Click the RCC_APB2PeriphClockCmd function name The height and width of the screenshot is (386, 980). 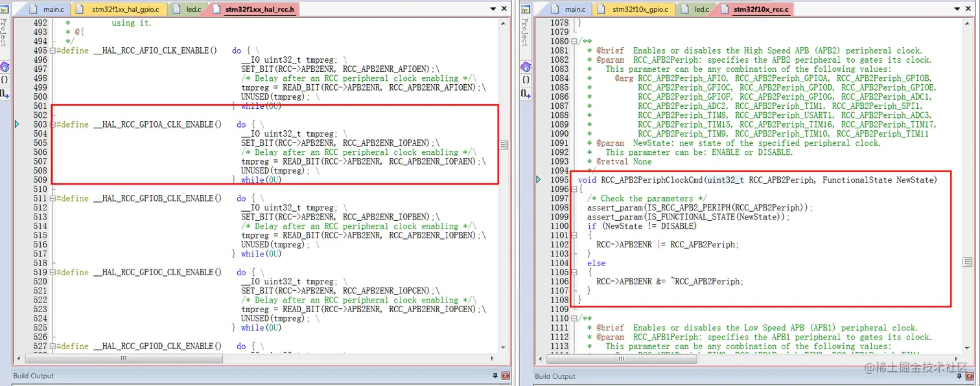[x=652, y=180]
